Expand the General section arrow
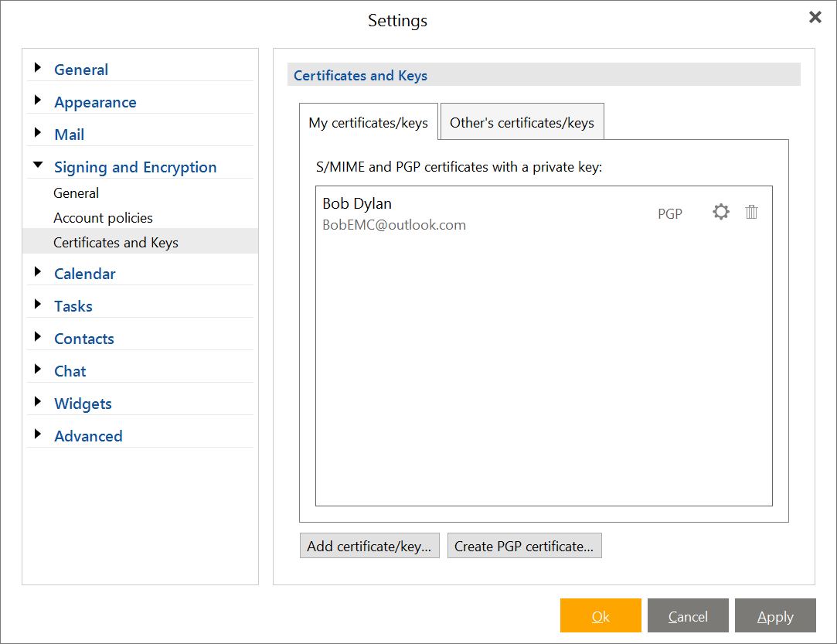The image size is (837, 644). [x=37, y=67]
